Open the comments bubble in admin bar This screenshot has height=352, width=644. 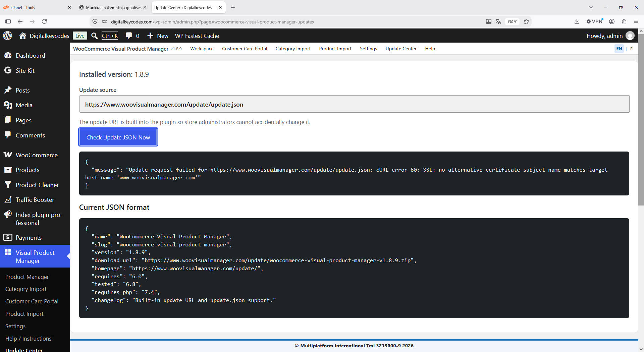click(128, 36)
